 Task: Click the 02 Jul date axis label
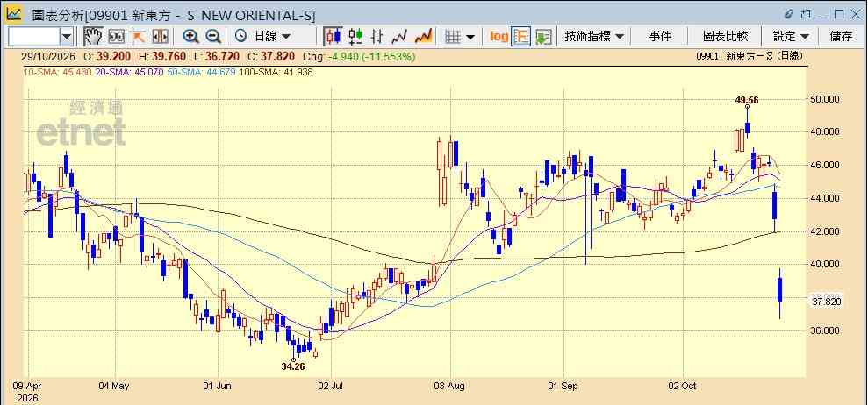point(331,386)
